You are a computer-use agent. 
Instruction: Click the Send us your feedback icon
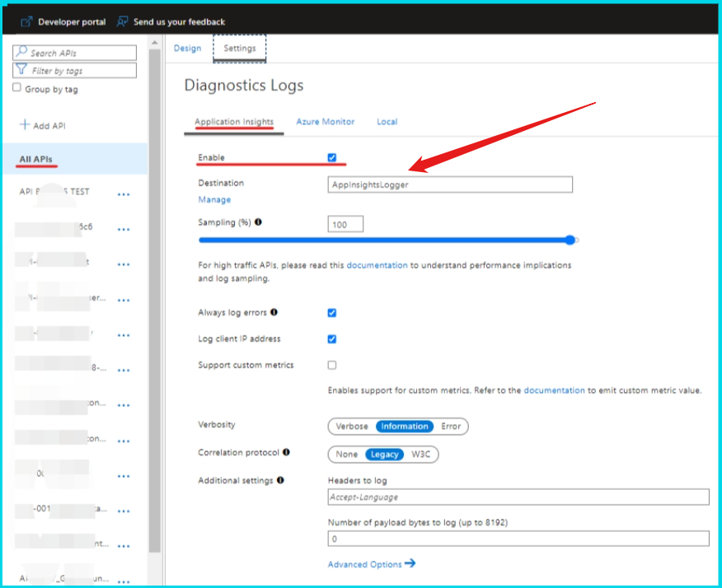pos(123,21)
